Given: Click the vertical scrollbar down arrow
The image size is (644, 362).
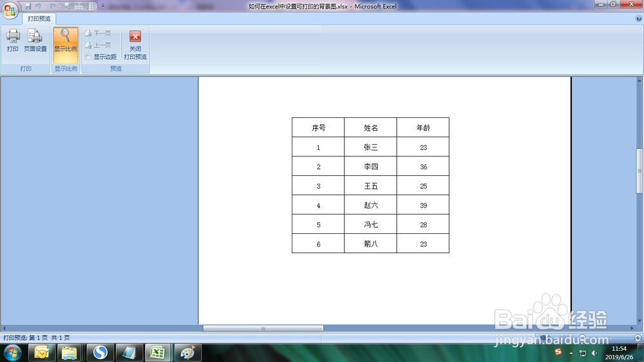Looking at the screenshot, I should pyautogui.click(x=639, y=321).
